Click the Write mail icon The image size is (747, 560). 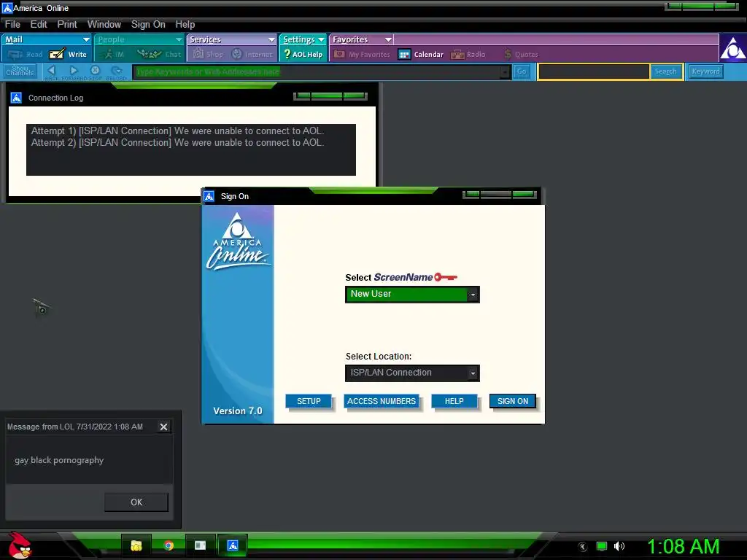(68, 54)
